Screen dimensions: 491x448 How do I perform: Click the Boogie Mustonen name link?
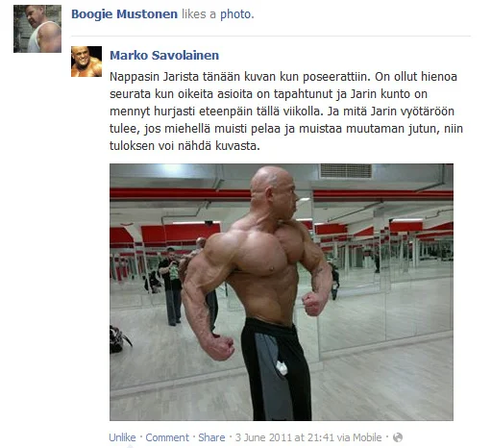[124, 14]
